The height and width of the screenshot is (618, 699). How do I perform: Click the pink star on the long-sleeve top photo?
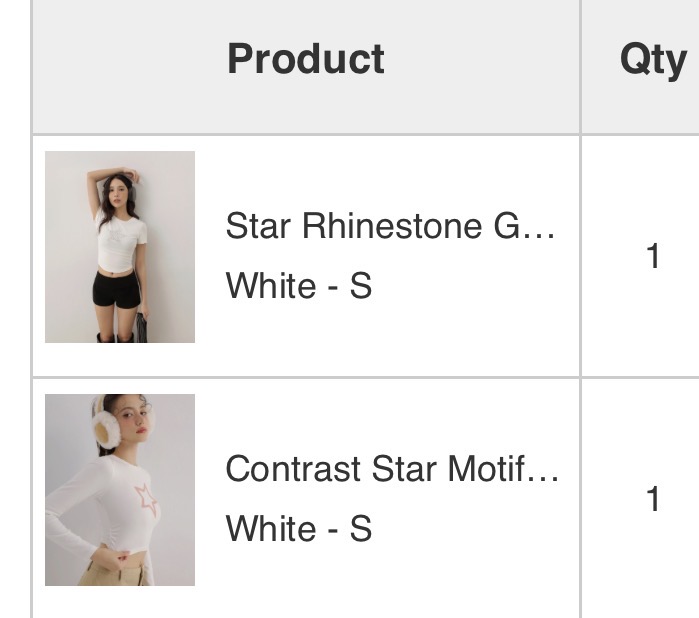point(147,498)
